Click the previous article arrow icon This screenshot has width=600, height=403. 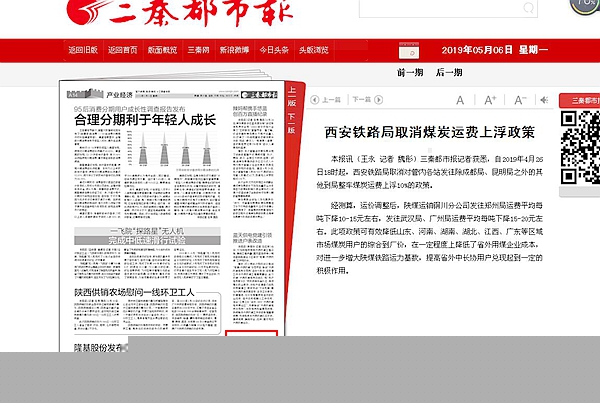315,100
